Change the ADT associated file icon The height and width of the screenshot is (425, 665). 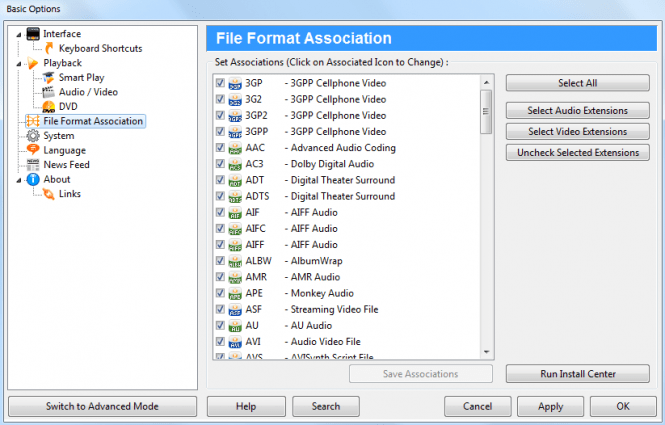[x=235, y=180]
